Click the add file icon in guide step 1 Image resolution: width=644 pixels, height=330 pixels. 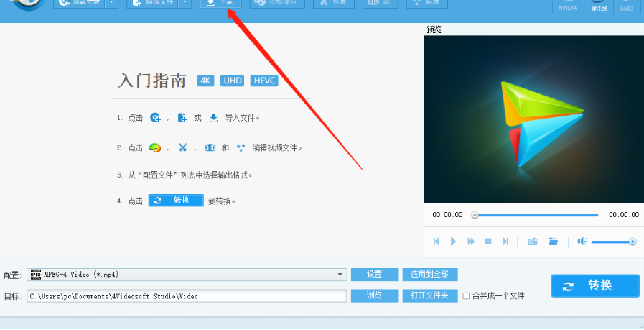tap(182, 118)
